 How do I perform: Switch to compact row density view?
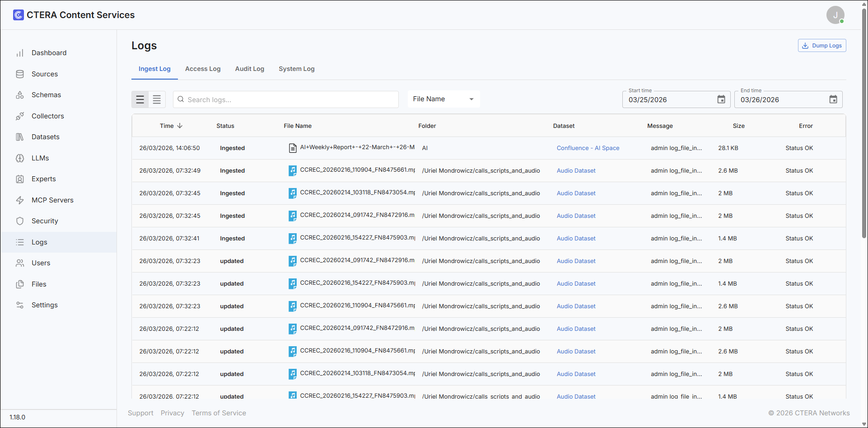(x=157, y=99)
